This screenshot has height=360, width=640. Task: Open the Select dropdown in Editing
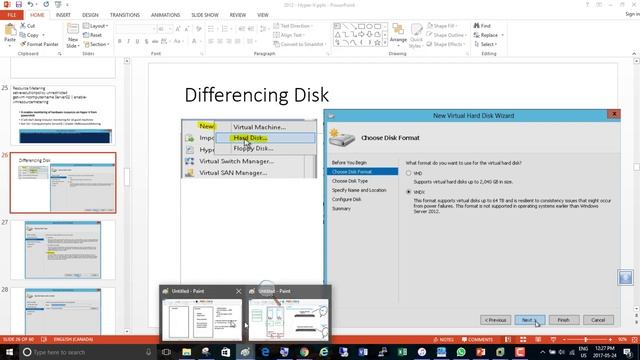click(x=485, y=44)
